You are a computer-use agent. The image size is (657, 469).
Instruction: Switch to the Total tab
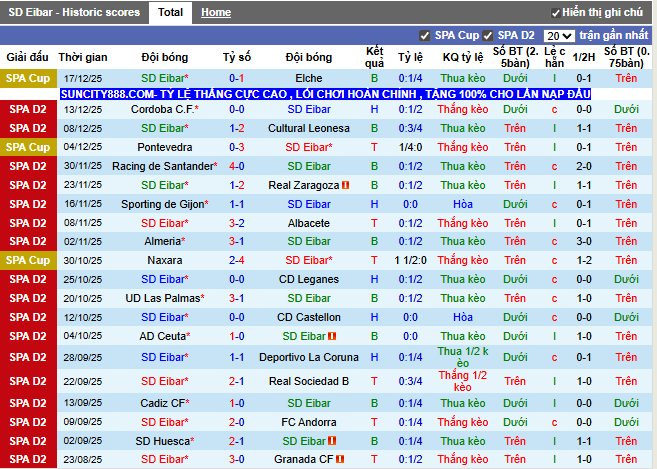[170, 12]
